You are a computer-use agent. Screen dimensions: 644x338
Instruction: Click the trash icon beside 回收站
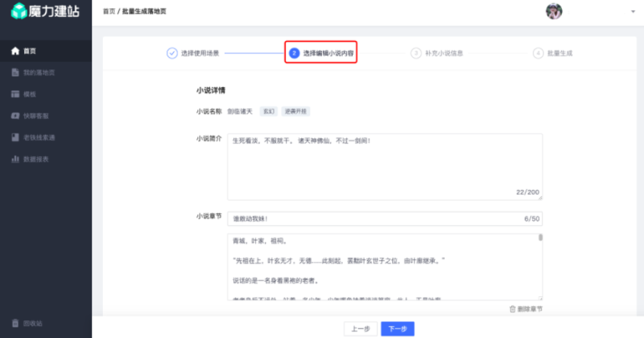15,324
